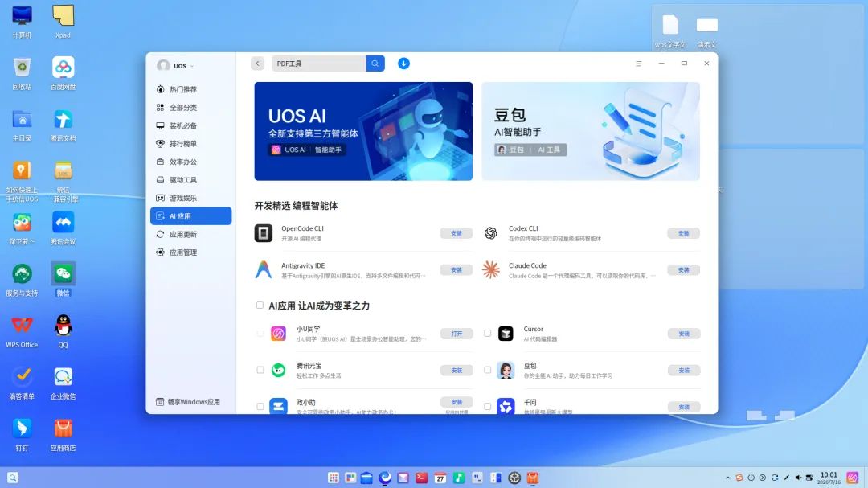
Task: Open the calendar icon in the taskbar
Action: point(440,478)
